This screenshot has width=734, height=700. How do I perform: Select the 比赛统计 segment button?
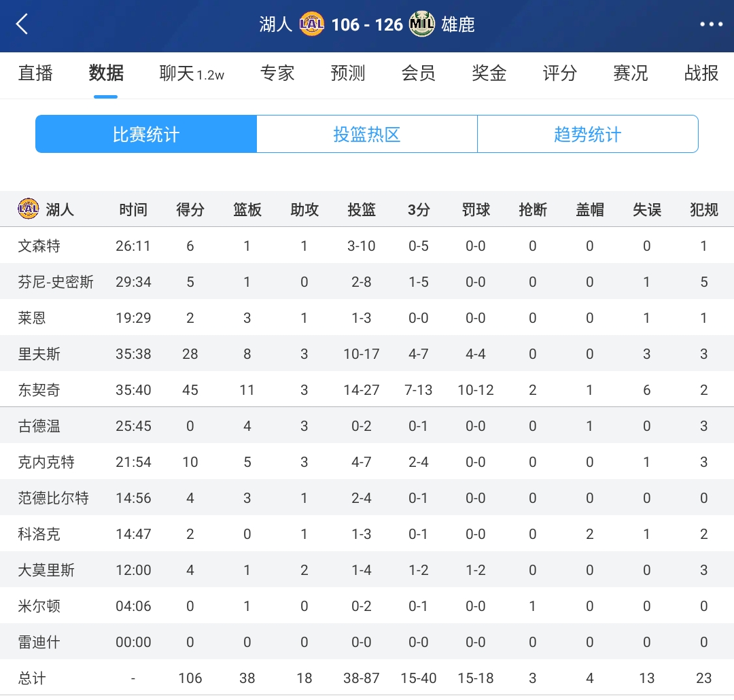(146, 134)
